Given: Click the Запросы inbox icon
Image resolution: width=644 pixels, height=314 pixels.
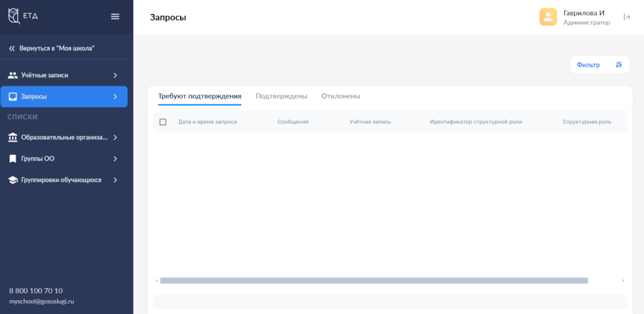Looking at the screenshot, I should point(13,97).
